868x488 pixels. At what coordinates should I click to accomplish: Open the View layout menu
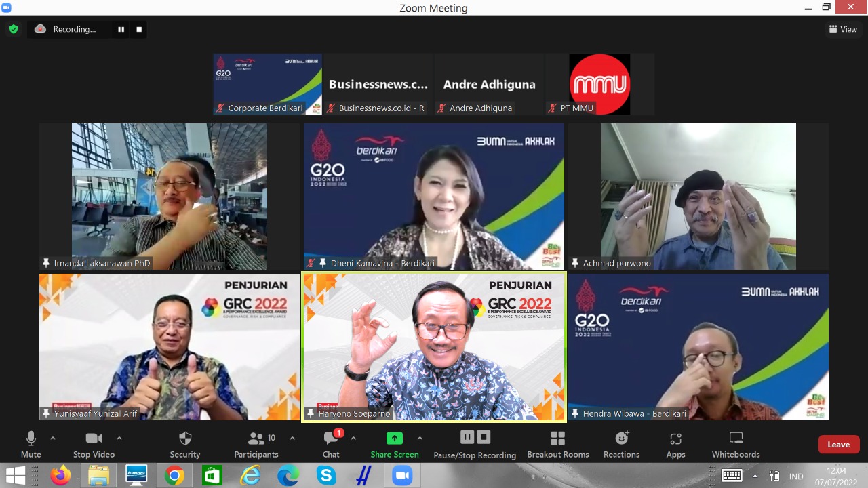843,29
